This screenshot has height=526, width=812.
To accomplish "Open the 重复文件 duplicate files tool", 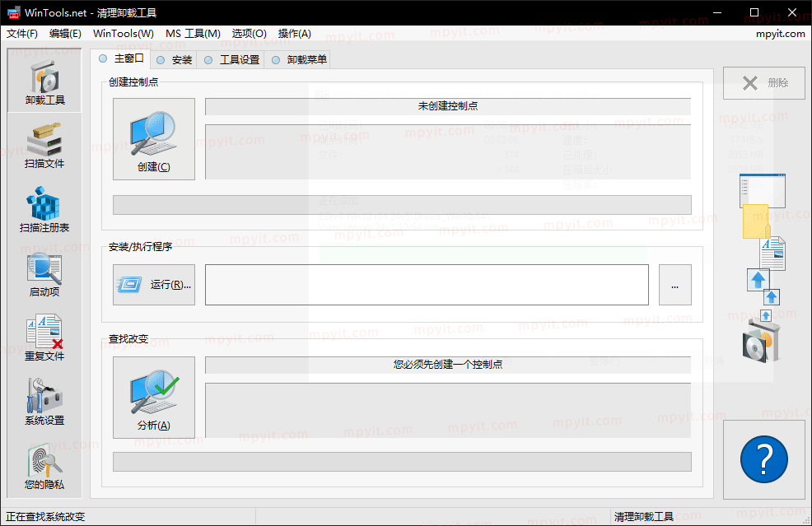I will 44,338.
